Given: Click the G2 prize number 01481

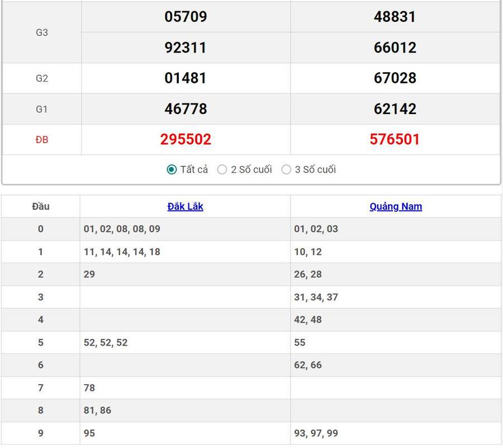Looking at the screenshot, I should pos(186,78).
